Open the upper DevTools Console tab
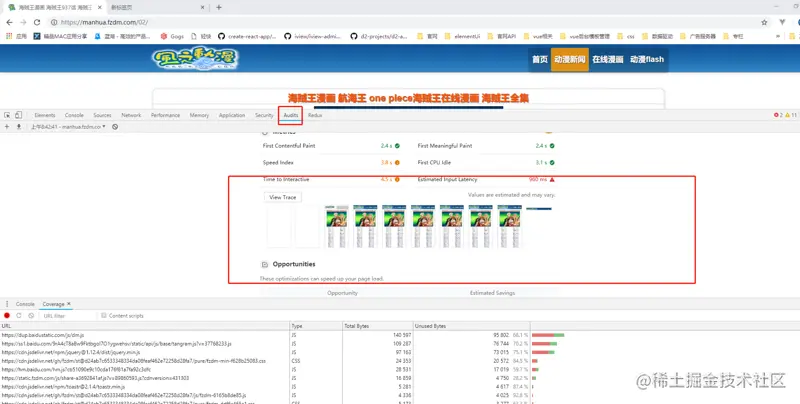800x404 pixels. point(74,115)
